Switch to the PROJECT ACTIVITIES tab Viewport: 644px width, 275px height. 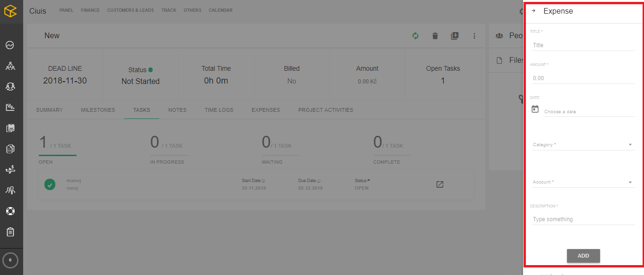click(x=326, y=110)
